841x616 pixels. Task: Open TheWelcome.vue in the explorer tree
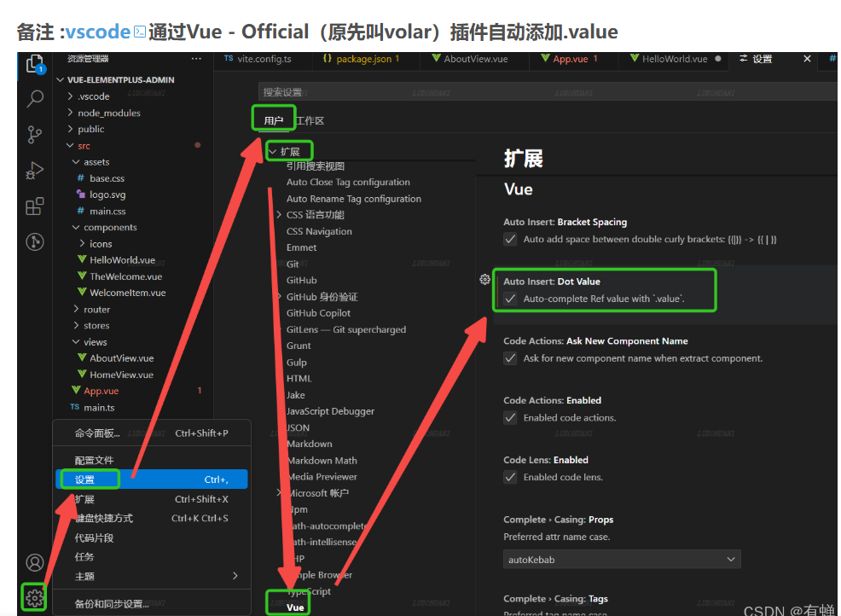coord(126,276)
